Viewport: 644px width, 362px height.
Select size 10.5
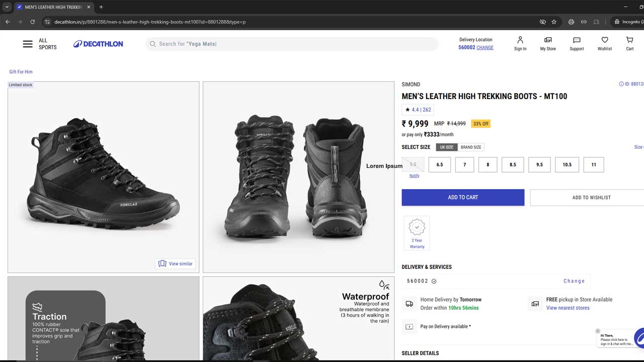coord(567,164)
